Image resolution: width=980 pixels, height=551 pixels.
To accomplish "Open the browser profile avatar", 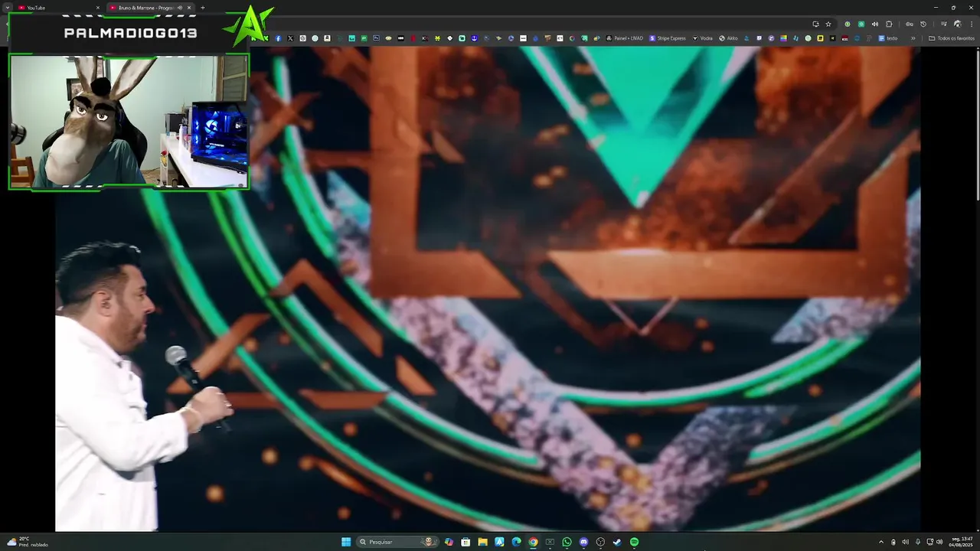I will (x=957, y=24).
